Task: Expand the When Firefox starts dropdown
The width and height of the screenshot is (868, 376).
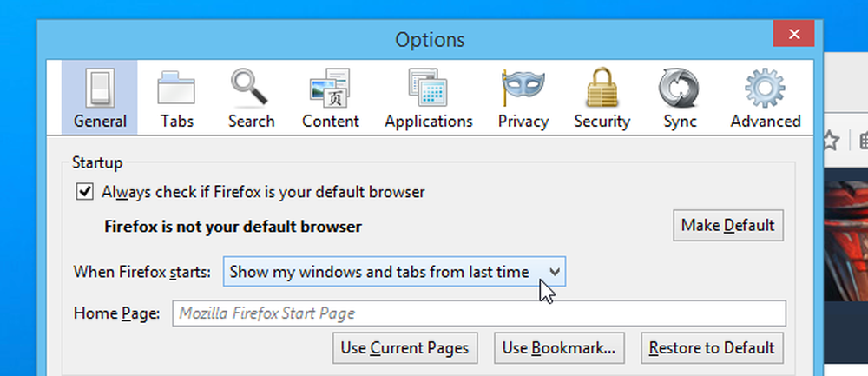Action: pyautogui.click(x=394, y=271)
